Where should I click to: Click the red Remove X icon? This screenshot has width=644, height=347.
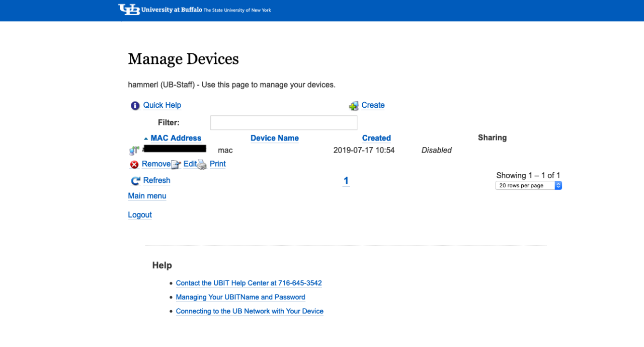pos(134,165)
